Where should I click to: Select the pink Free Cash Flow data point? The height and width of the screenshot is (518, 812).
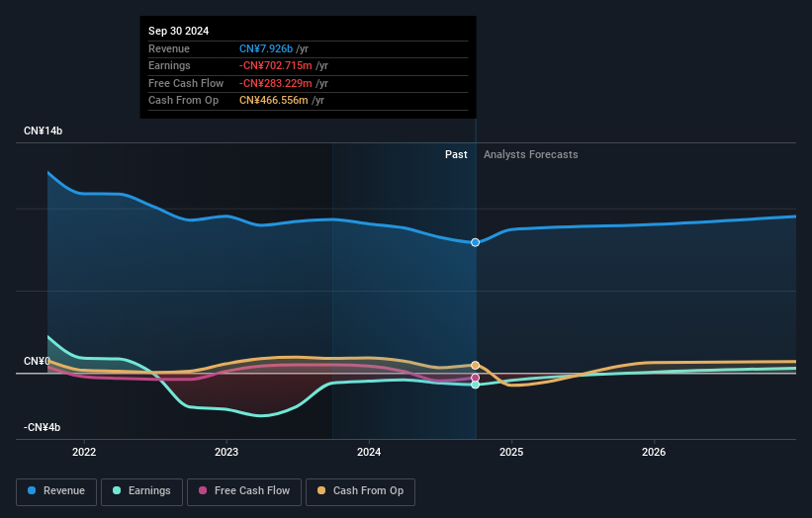tap(475, 378)
